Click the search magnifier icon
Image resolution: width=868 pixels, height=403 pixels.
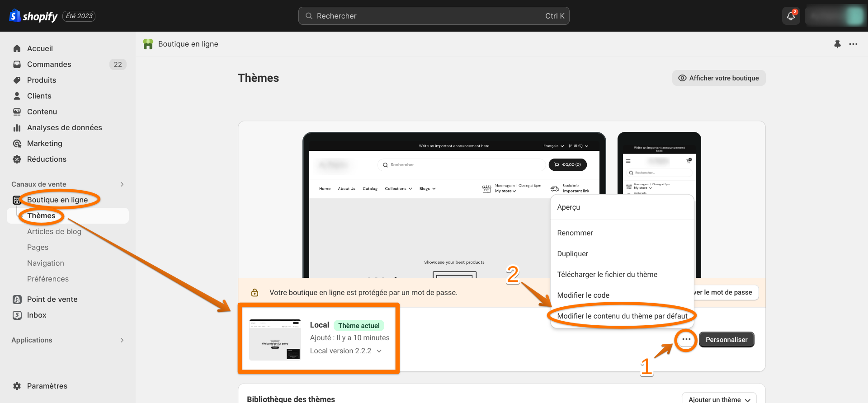[309, 16]
